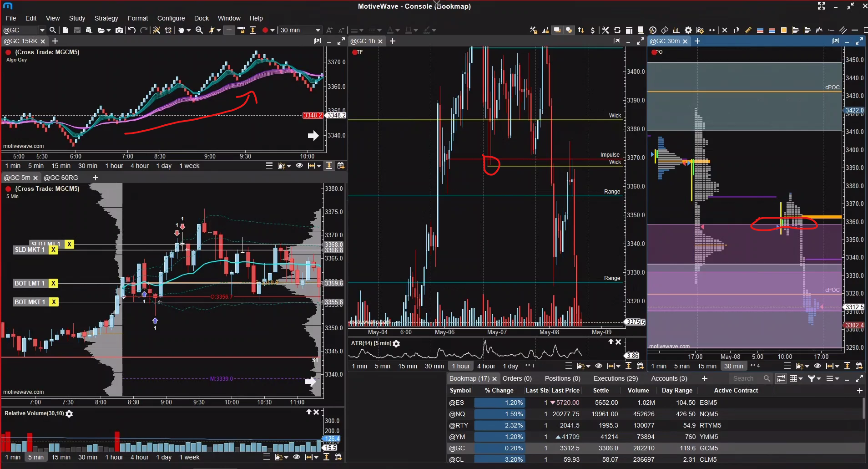
Task: Click the search magnifier icon in toolbar
Action: point(53,30)
